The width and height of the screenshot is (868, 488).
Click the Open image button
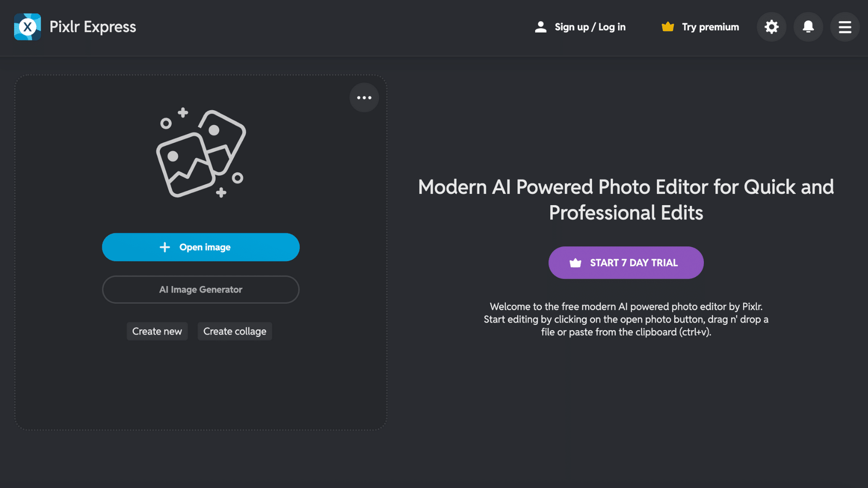pos(201,247)
